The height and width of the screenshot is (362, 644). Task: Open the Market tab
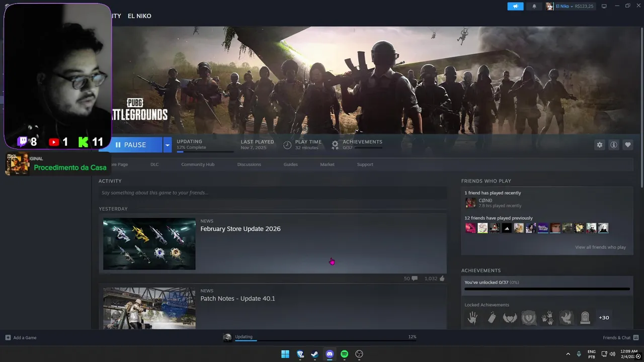(x=327, y=164)
